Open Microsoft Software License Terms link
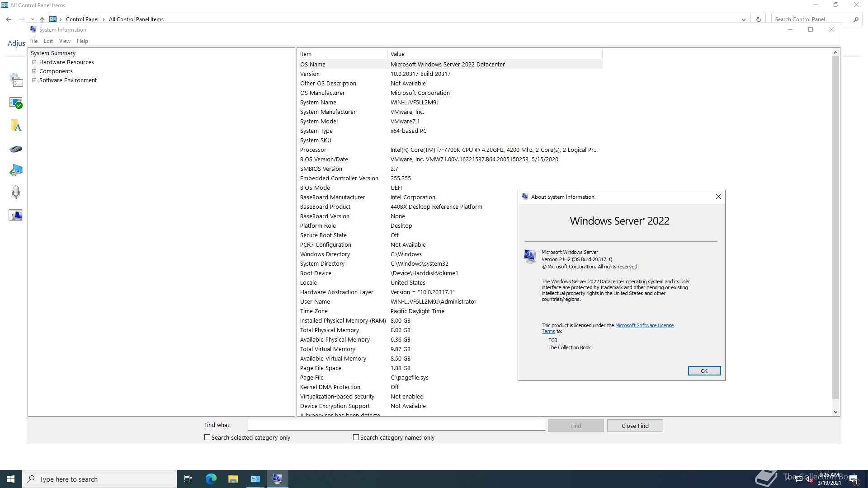This screenshot has height=488, width=868. pos(644,325)
